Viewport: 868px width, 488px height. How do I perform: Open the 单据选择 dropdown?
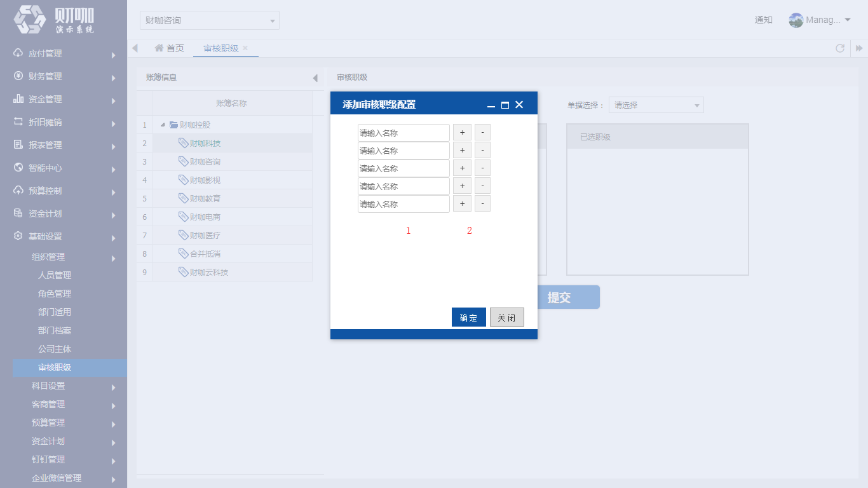656,105
